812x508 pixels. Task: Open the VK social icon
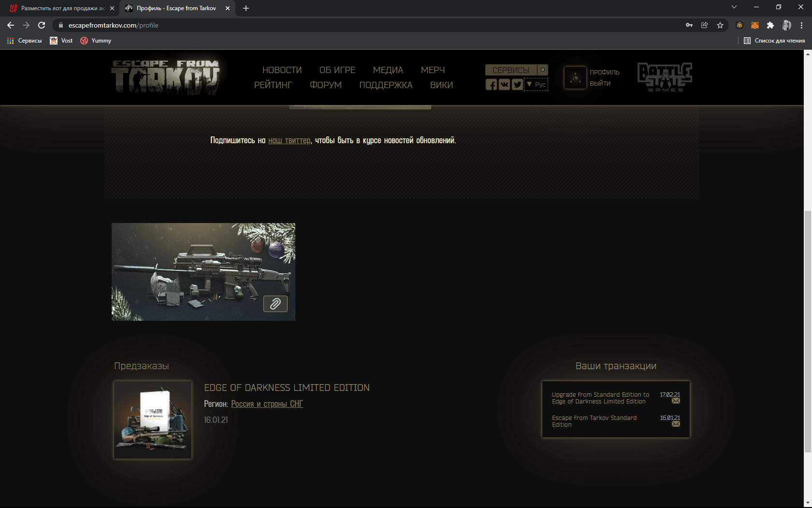point(504,85)
